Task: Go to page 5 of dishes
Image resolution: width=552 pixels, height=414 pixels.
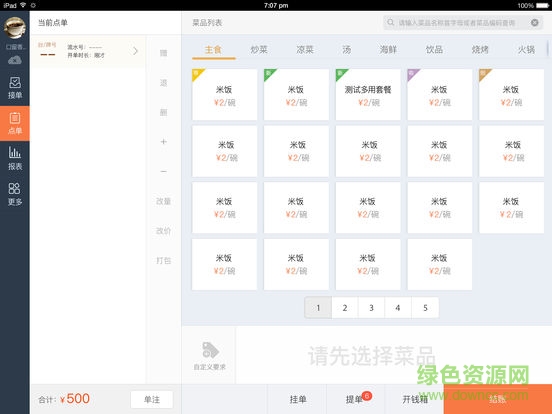Action: (x=425, y=308)
